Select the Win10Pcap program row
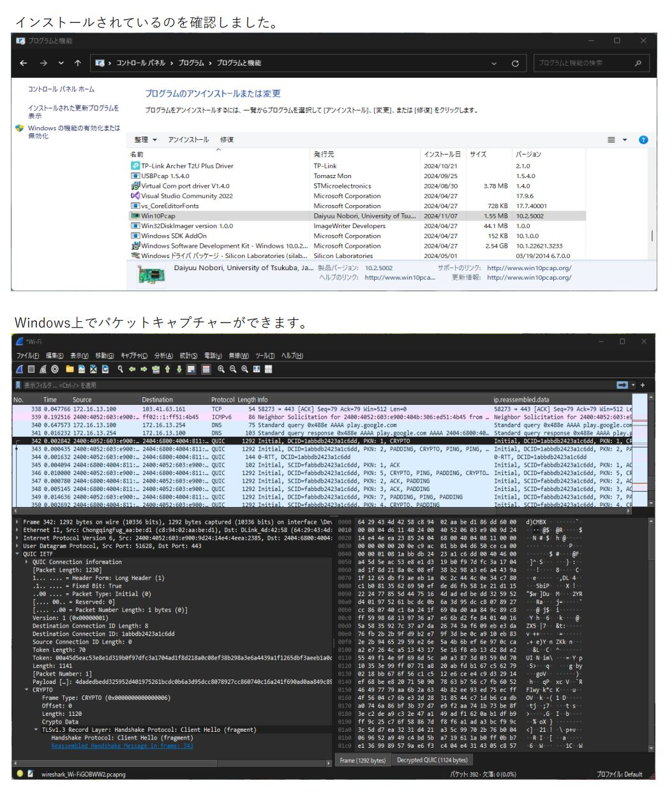The height and width of the screenshot is (797, 672). (x=357, y=216)
